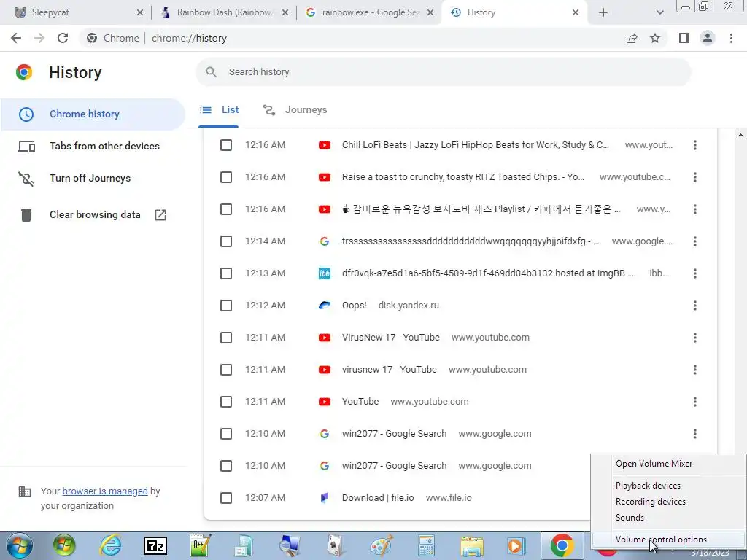Go back using the browser back arrow

(x=16, y=38)
